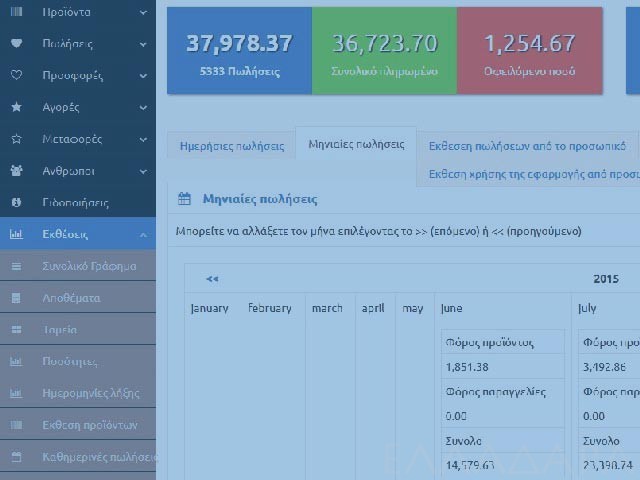
Task: Click June total value 14,579.63
Action: (470, 465)
